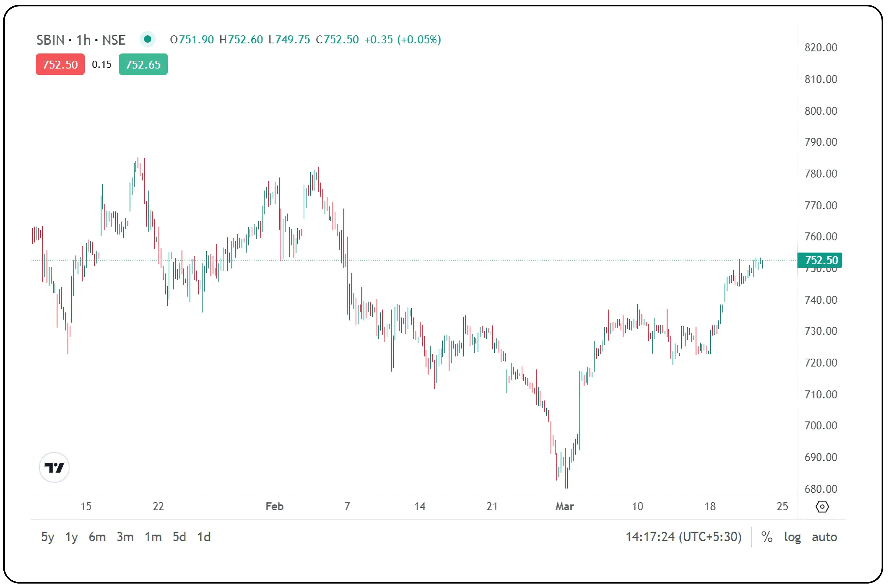Select the 5d timeframe

179,537
